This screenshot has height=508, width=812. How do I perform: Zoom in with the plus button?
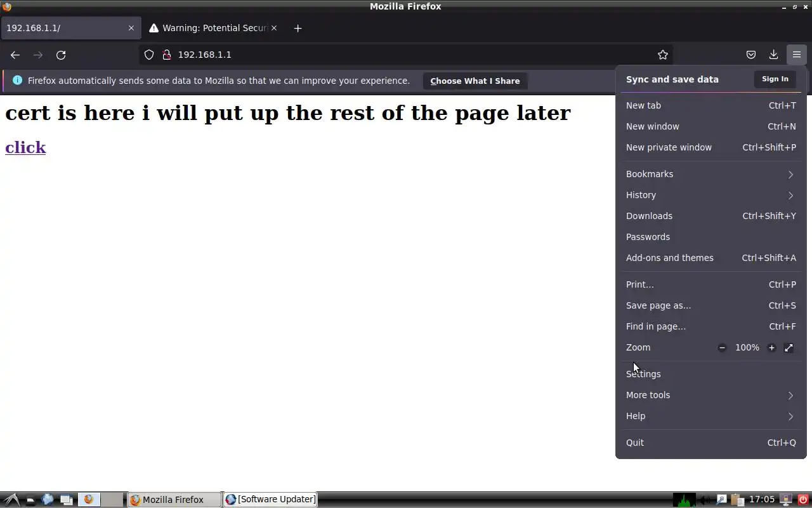pyautogui.click(x=771, y=347)
